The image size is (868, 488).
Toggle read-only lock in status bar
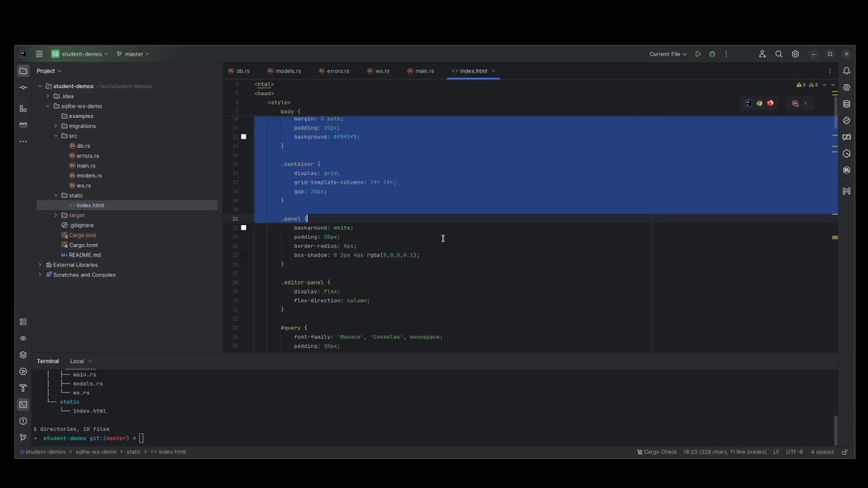point(844,452)
